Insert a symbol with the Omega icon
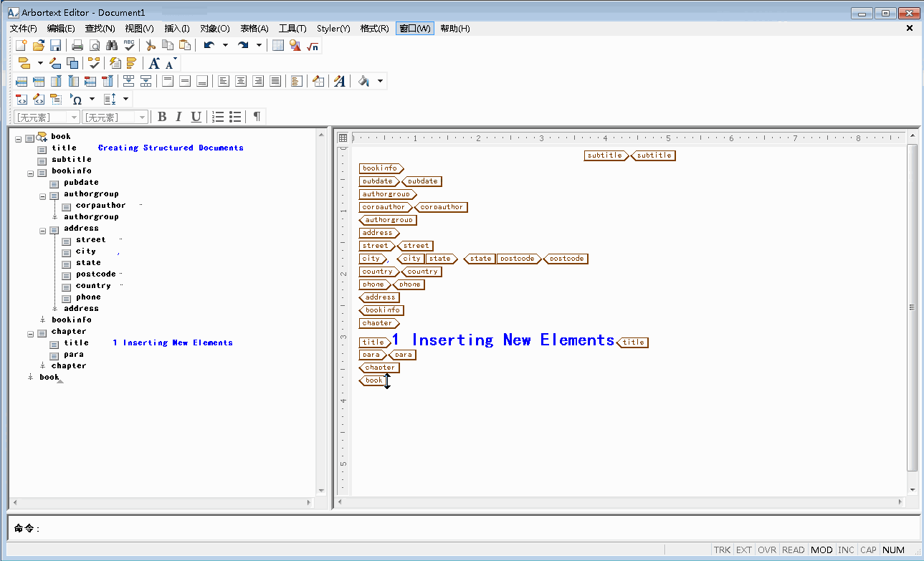 (77, 99)
